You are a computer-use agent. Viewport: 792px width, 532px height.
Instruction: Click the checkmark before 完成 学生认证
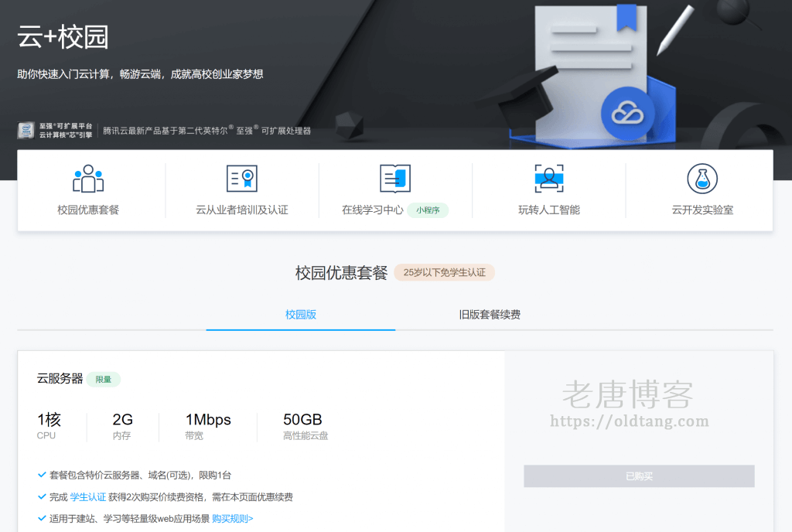coord(42,496)
